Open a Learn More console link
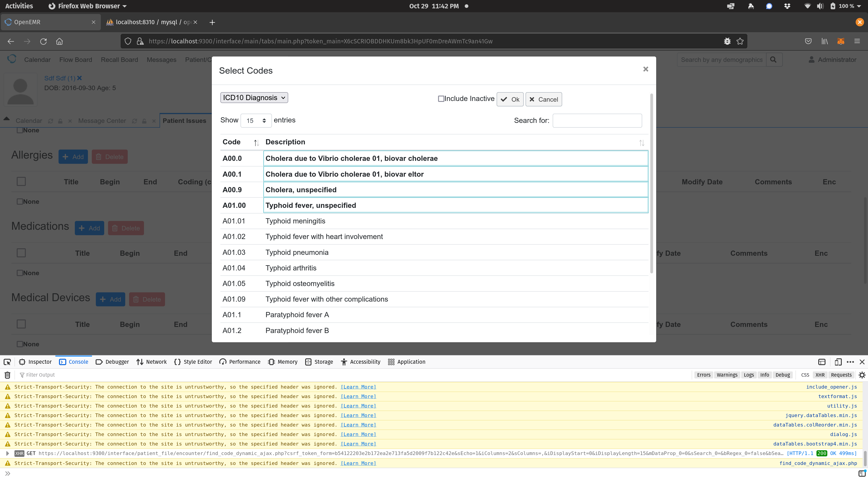Image resolution: width=868 pixels, height=488 pixels. tap(358, 387)
